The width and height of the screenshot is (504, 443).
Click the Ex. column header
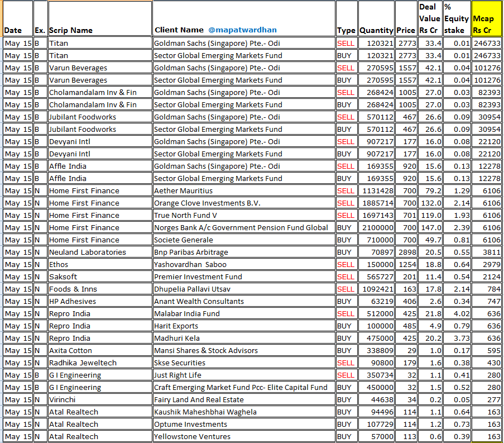pyautogui.click(x=40, y=18)
